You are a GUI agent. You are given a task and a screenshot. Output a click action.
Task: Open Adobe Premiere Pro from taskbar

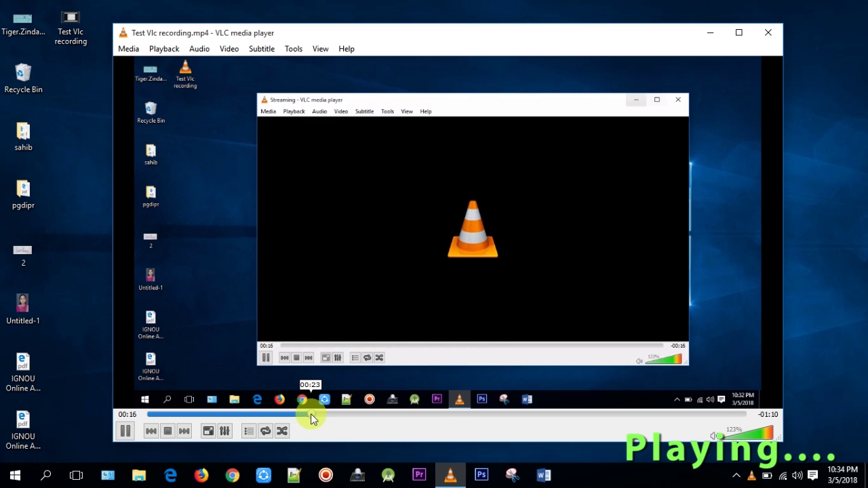419,475
